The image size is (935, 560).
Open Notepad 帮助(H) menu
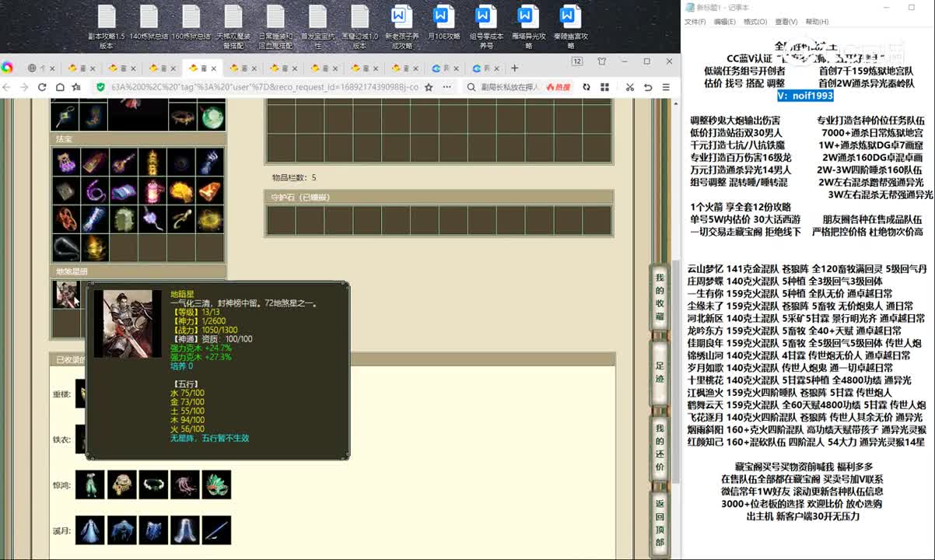tap(817, 22)
